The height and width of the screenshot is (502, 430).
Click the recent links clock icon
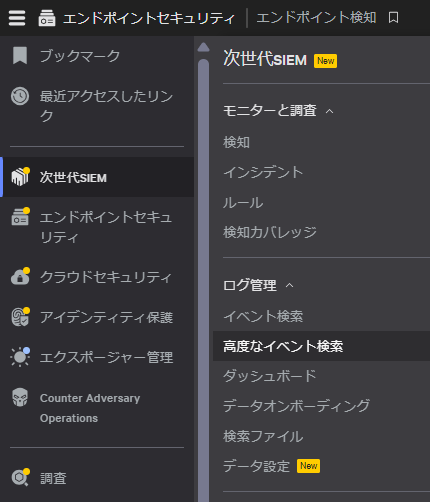[20, 96]
